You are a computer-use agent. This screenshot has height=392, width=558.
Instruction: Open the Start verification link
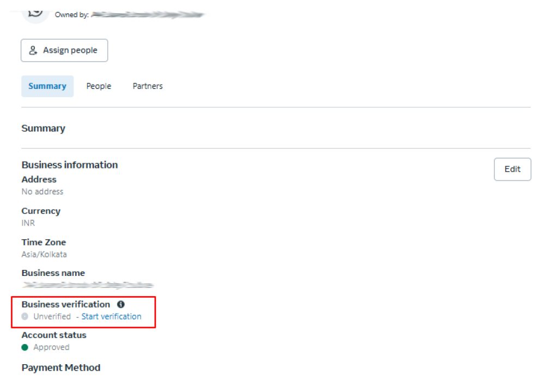click(x=111, y=316)
